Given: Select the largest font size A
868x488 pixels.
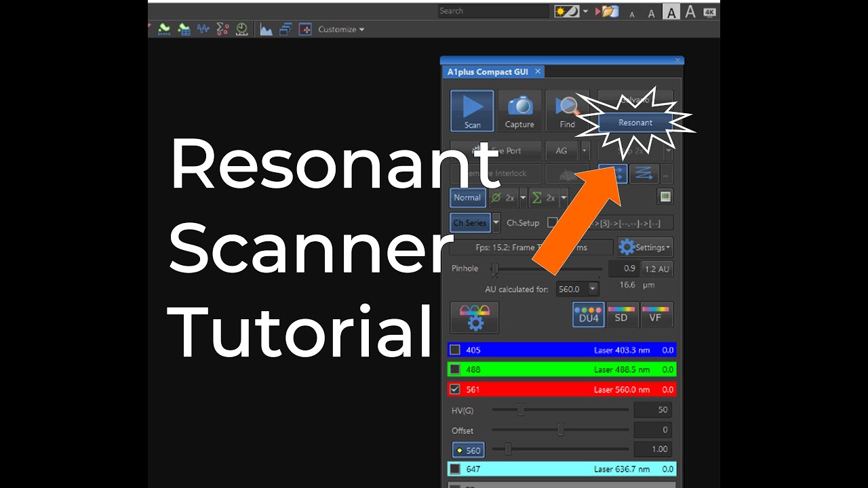Looking at the screenshot, I should [690, 12].
